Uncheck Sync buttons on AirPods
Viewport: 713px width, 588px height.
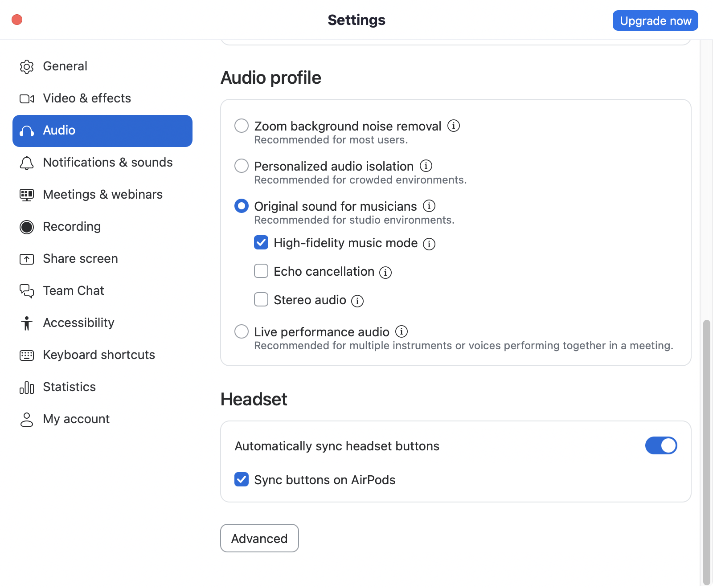click(x=241, y=480)
